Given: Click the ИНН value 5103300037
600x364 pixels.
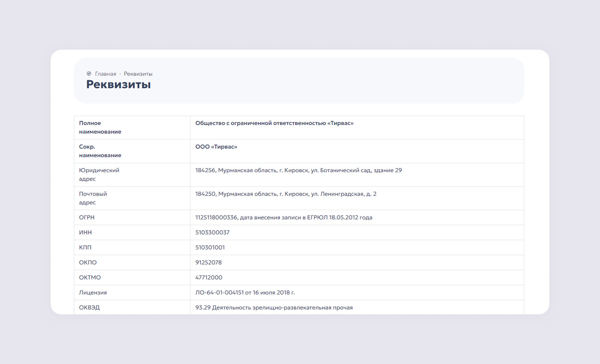Looking at the screenshot, I should pos(212,232).
